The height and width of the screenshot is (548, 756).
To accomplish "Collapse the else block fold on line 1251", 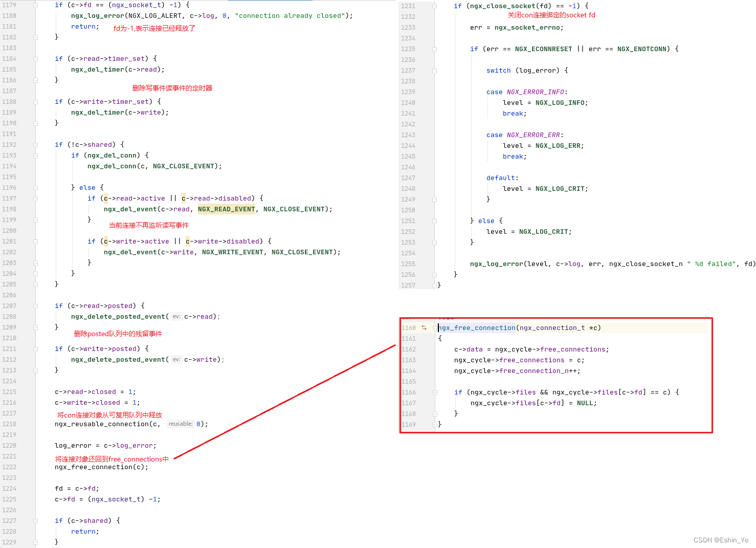I will pos(434,221).
